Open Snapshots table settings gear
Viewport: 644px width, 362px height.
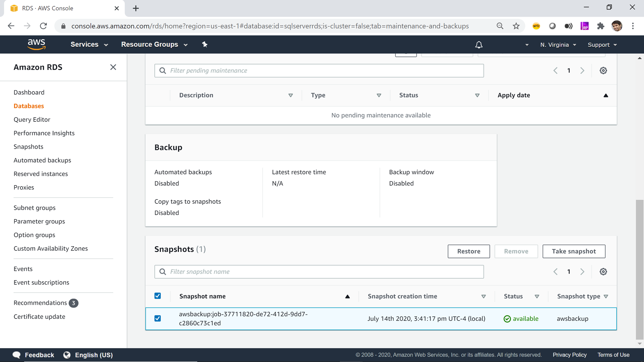pyautogui.click(x=603, y=272)
